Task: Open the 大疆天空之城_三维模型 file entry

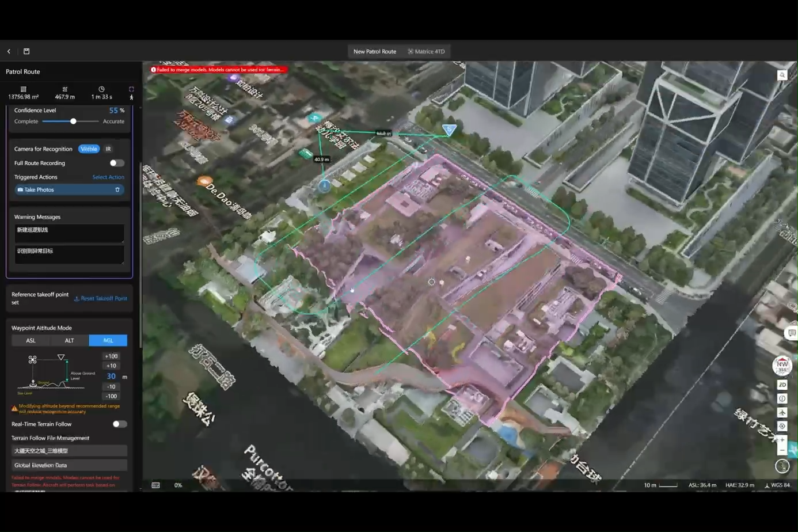Action: pyautogui.click(x=69, y=450)
